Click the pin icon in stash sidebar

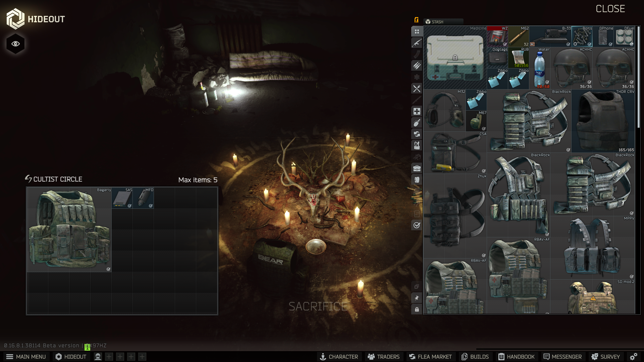click(x=417, y=298)
